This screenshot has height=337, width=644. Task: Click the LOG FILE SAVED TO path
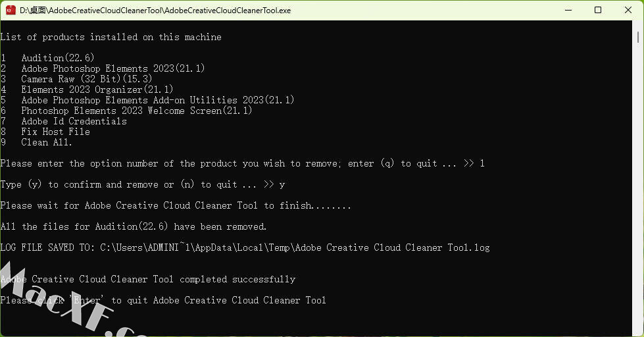(x=295, y=247)
